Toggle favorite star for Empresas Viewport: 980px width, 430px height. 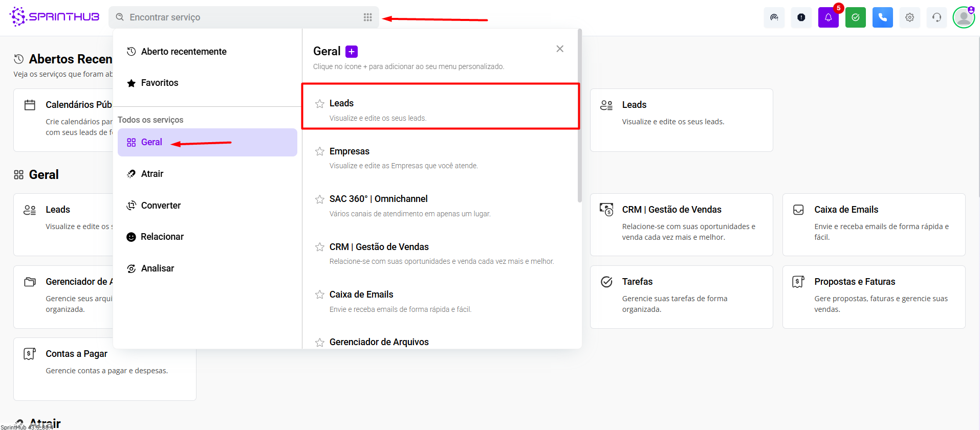tap(320, 151)
